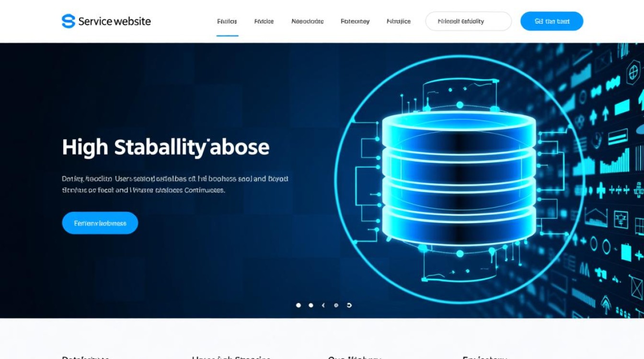Click the carousel previous chevron arrow
Image resolution: width=644 pixels, height=359 pixels.
tap(323, 305)
